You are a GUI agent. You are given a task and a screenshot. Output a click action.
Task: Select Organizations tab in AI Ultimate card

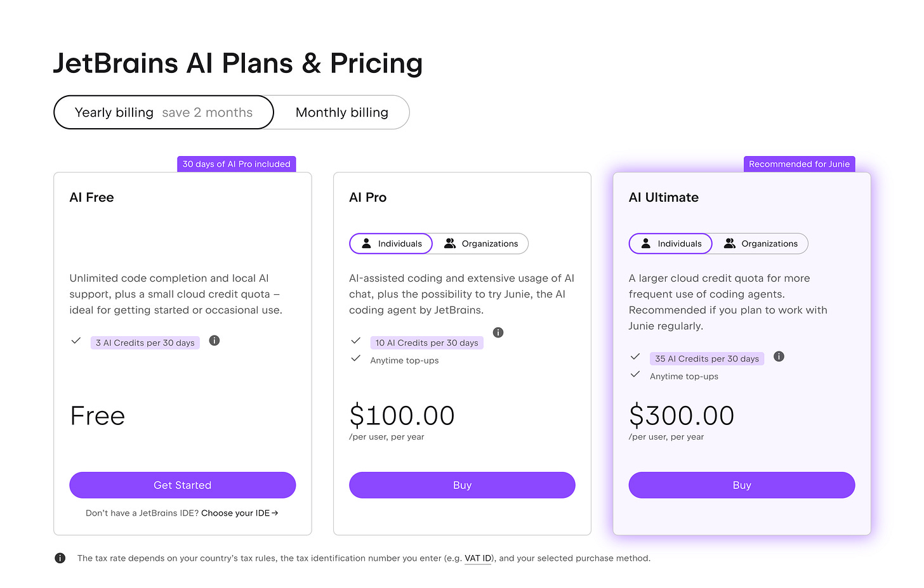(760, 244)
